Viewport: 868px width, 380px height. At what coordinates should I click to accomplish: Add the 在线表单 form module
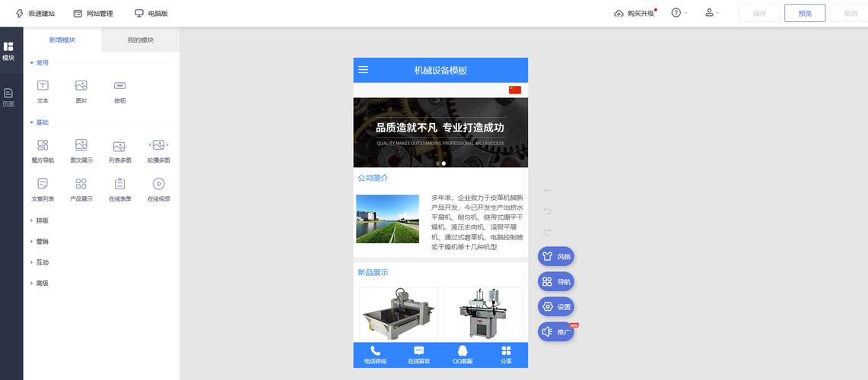pyautogui.click(x=120, y=190)
